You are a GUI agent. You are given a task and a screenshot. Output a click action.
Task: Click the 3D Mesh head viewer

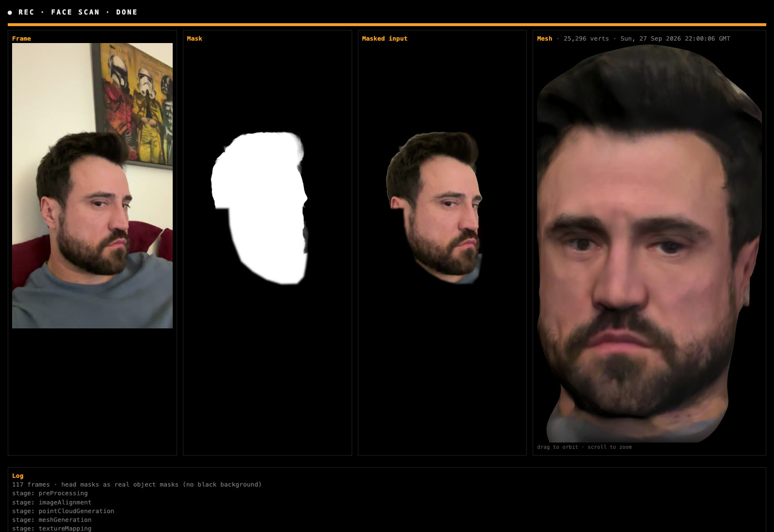click(x=649, y=243)
